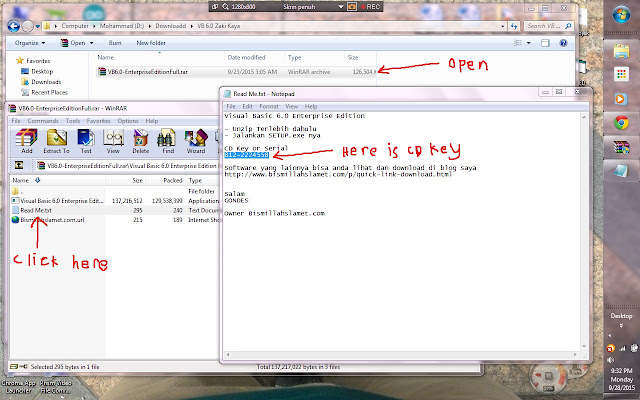The image size is (640, 400).
Task: Open WinRAR Tools menu
Action: click(73, 121)
